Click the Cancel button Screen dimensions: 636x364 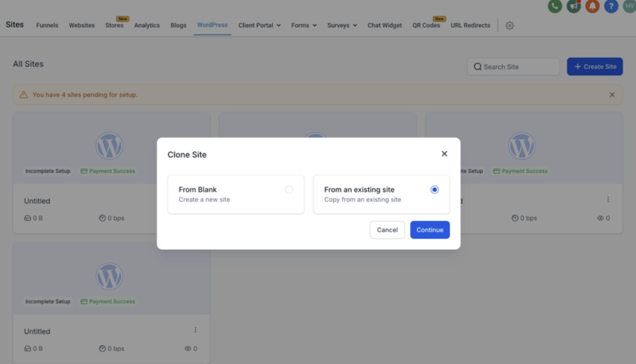click(x=387, y=230)
